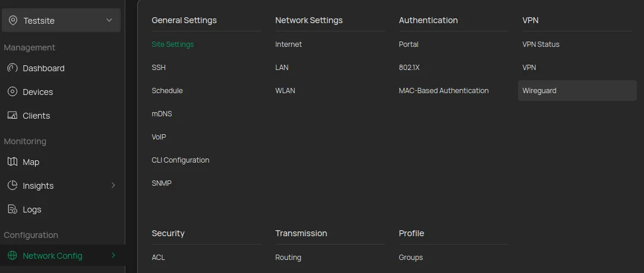Open the Testsite site selector dropdown

pos(61,21)
